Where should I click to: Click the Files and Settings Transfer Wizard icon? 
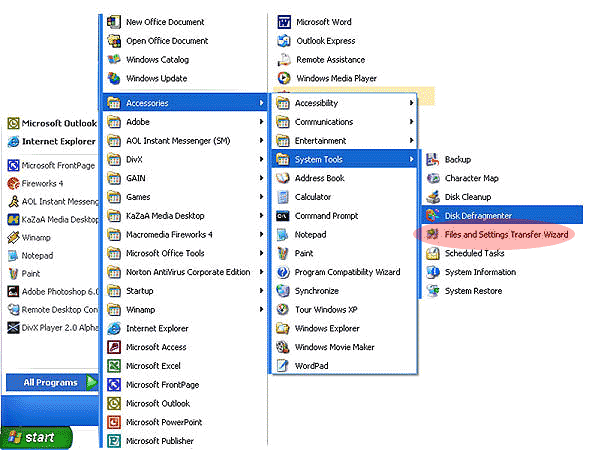point(432,234)
